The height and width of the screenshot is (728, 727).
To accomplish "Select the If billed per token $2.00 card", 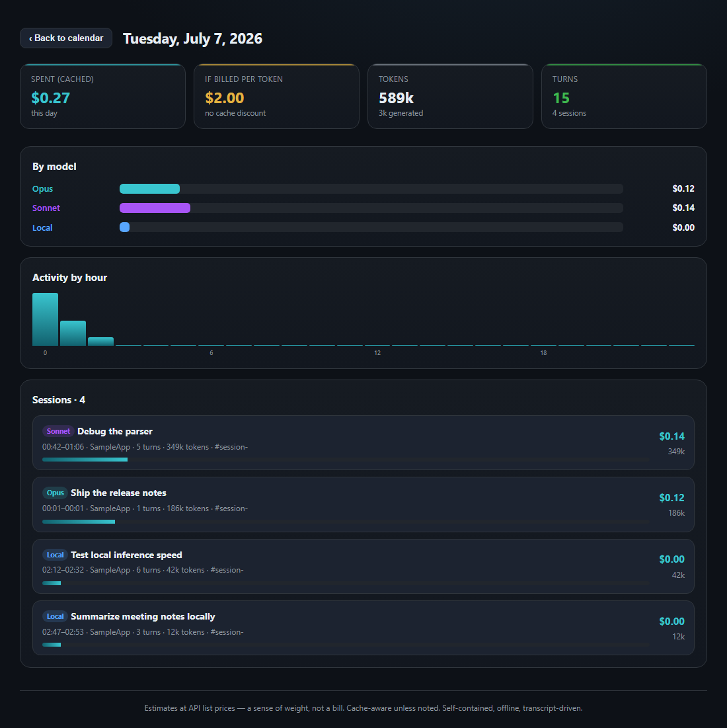I will (276, 96).
